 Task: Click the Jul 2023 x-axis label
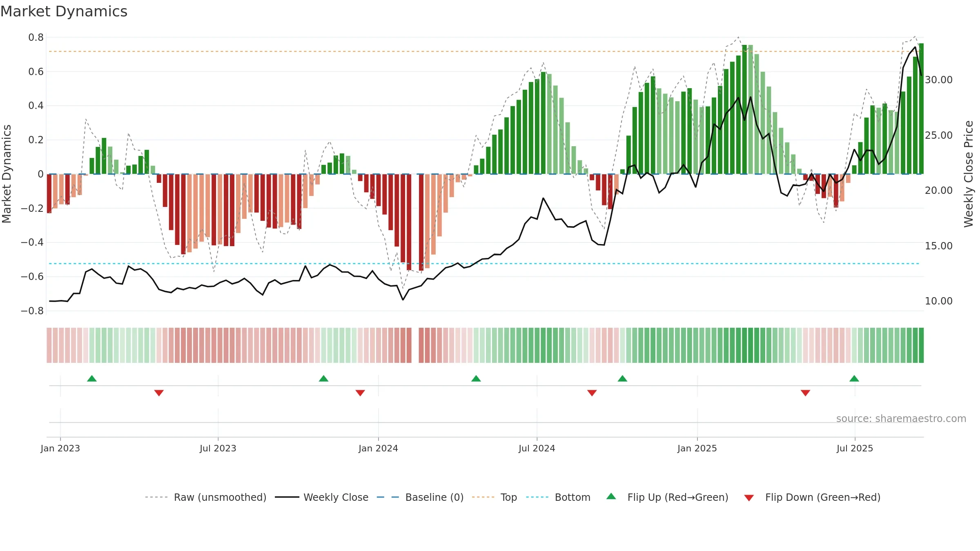(x=218, y=448)
